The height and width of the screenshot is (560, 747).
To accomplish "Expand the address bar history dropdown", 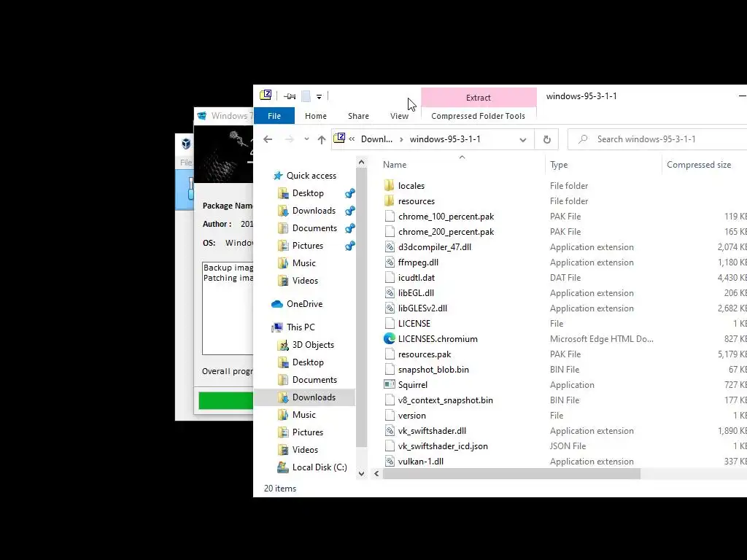I will click(522, 139).
